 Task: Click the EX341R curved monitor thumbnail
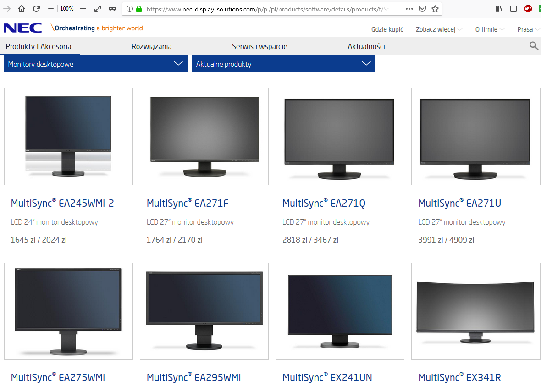[x=475, y=311]
